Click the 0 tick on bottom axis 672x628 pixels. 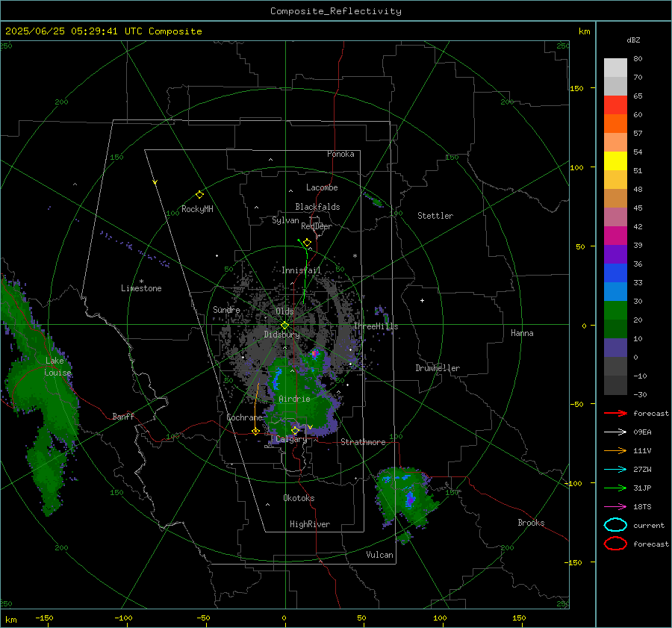click(284, 618)
